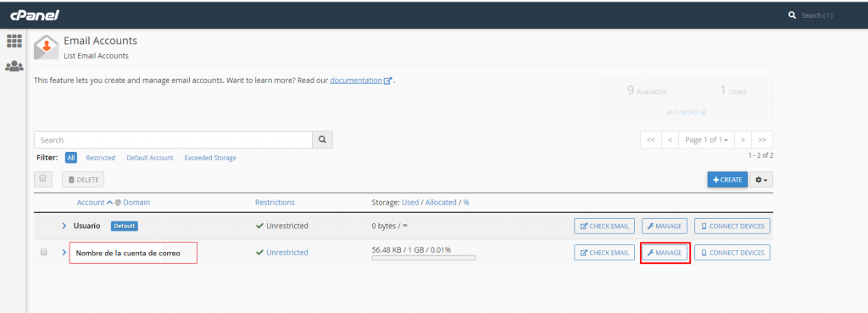Open the user manager people icon
Image resolution: width=868 pixels, height=313 pixels.
(x=14, y=66)
